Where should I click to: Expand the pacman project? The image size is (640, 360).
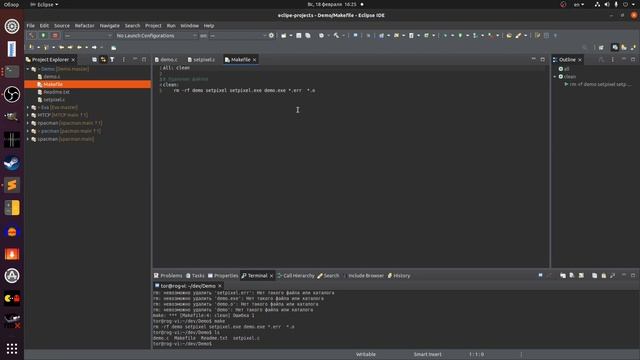click(x=28, y=131)
